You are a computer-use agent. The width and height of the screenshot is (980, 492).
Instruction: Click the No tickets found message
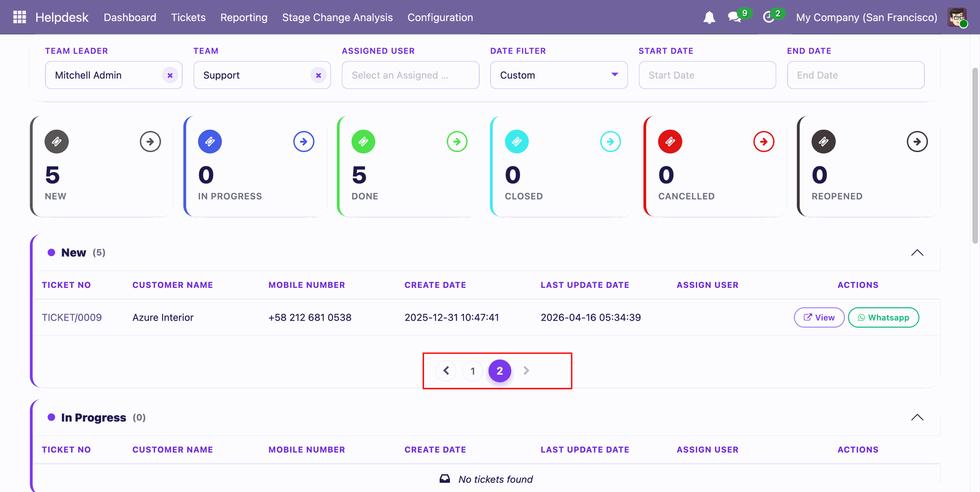click(495, 479)
